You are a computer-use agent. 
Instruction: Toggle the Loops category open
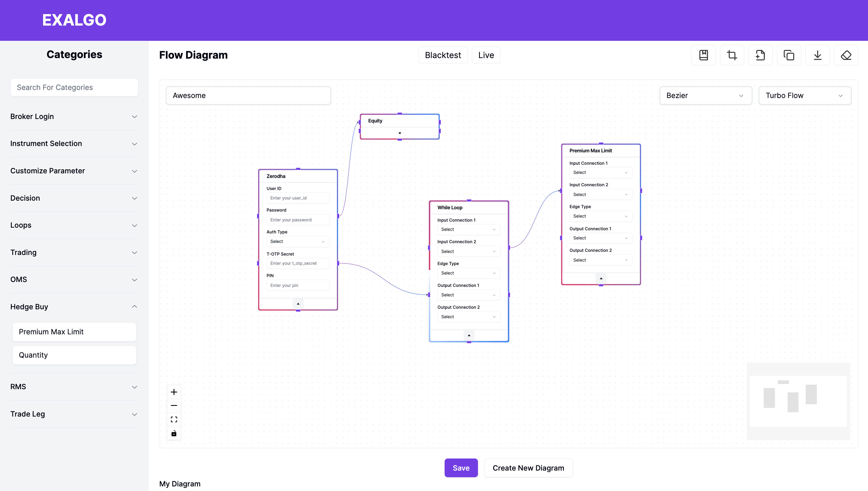click(74, 225)
